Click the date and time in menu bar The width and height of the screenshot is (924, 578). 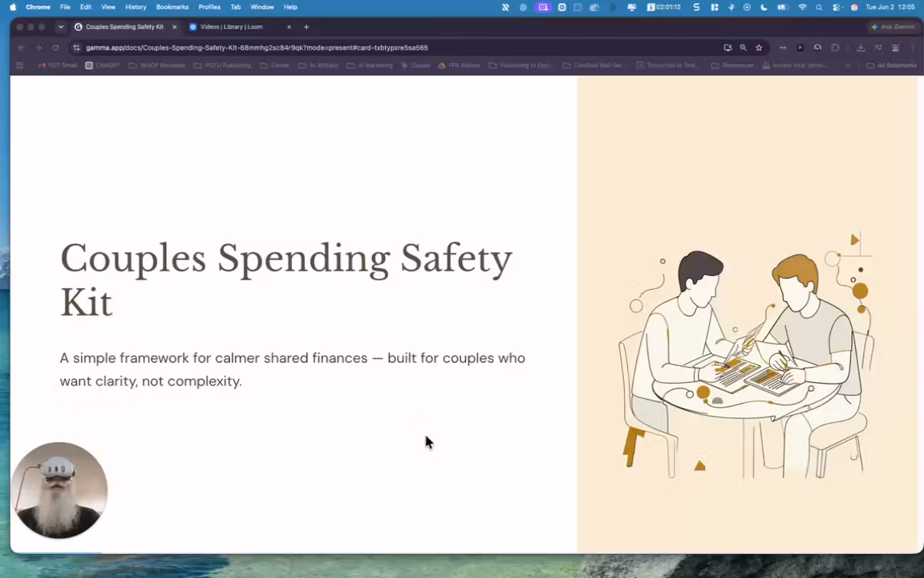tap(890, 7)
